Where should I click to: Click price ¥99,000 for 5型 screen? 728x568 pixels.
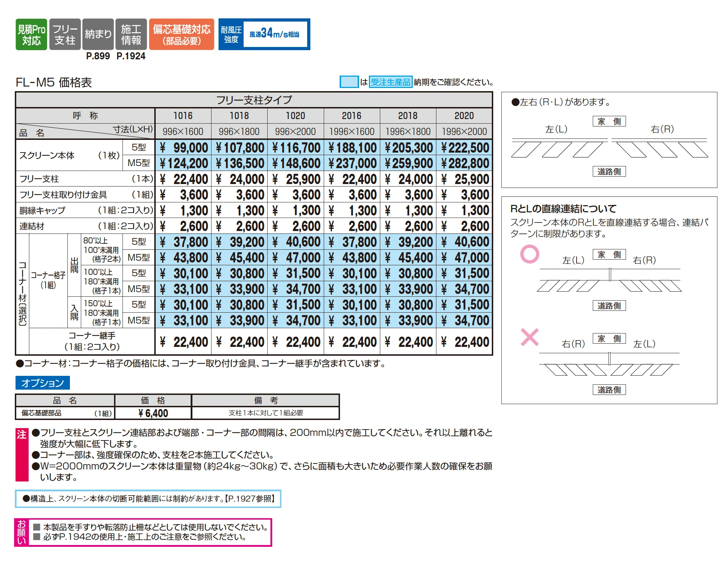click(183, 148)
